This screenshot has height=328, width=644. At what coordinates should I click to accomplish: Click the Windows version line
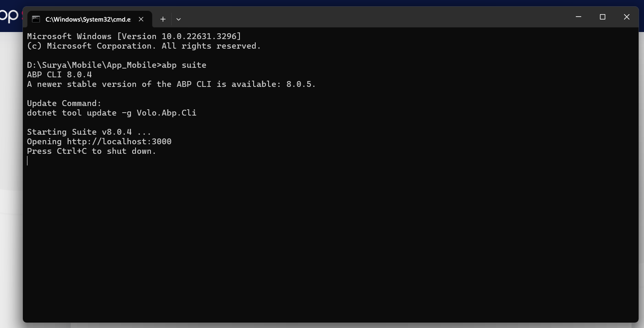(x=134, y=36)
